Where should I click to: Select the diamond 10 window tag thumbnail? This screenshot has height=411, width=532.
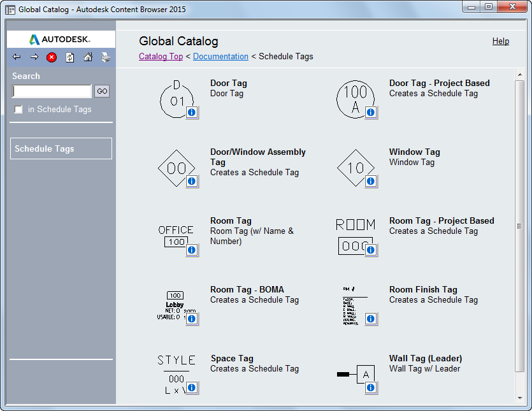click(x=356, y=168)
